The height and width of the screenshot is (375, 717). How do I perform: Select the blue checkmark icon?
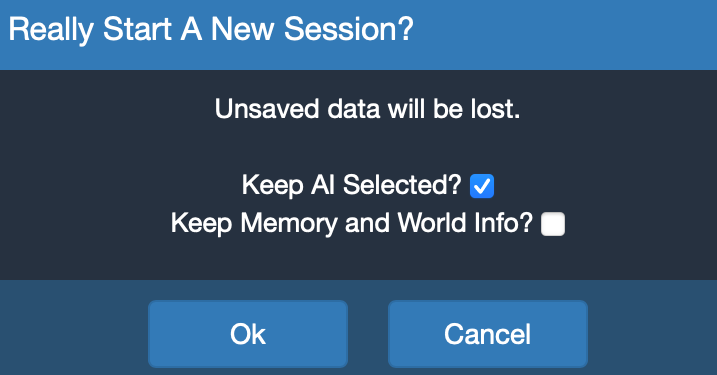point(482,186)
